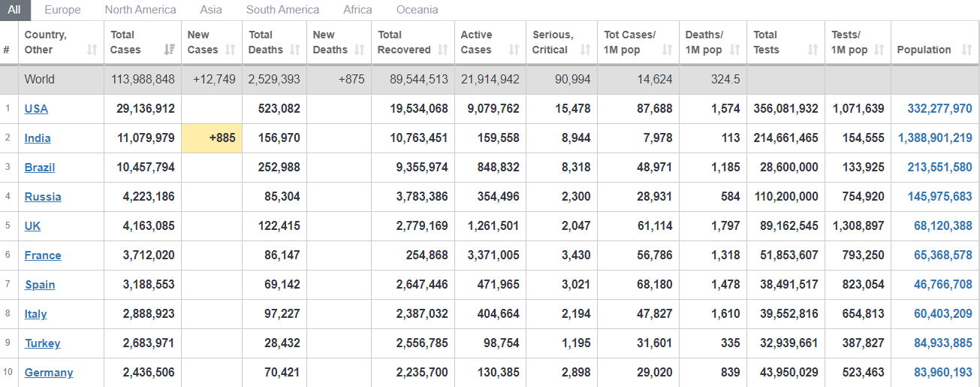Sort Active Cases column via arrows

click(514, 50)
